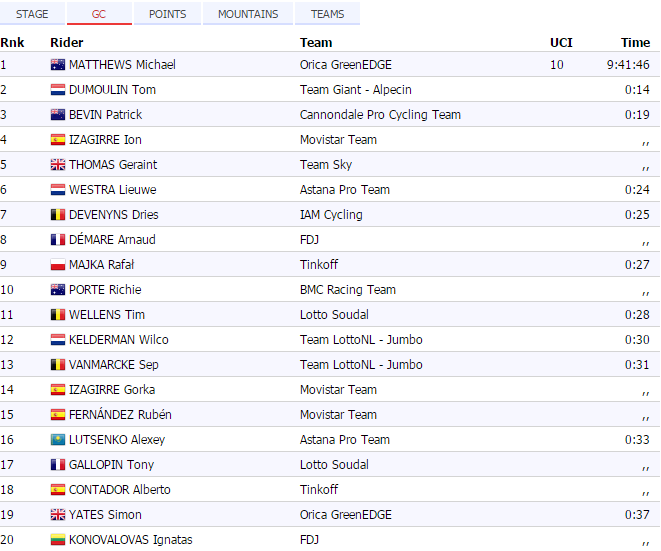Click the British flag beside THOMAS Geraint

coord(58,165)
